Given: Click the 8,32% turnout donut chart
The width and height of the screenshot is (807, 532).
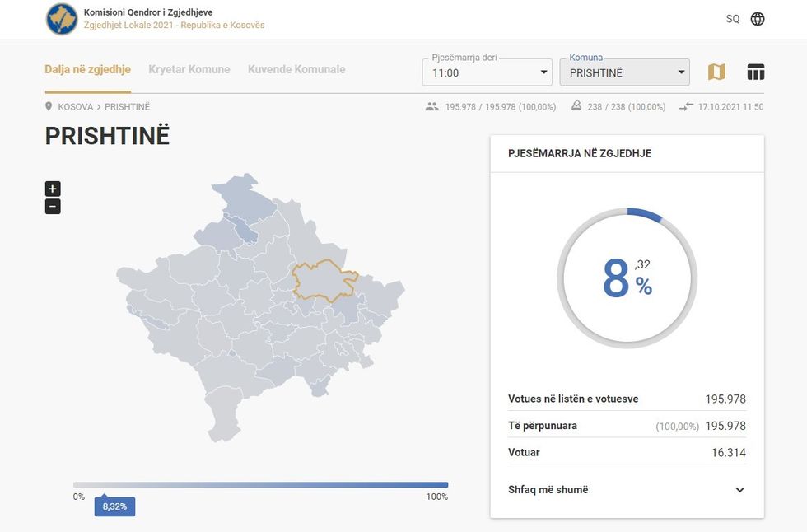Looking at the screenshot, I should 627,278.
